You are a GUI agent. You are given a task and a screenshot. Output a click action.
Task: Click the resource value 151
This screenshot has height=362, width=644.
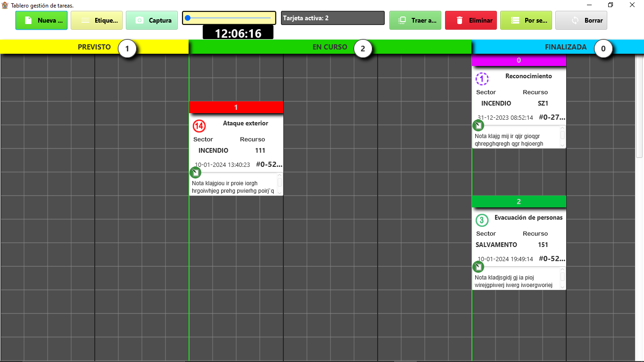tap(543, 245)
